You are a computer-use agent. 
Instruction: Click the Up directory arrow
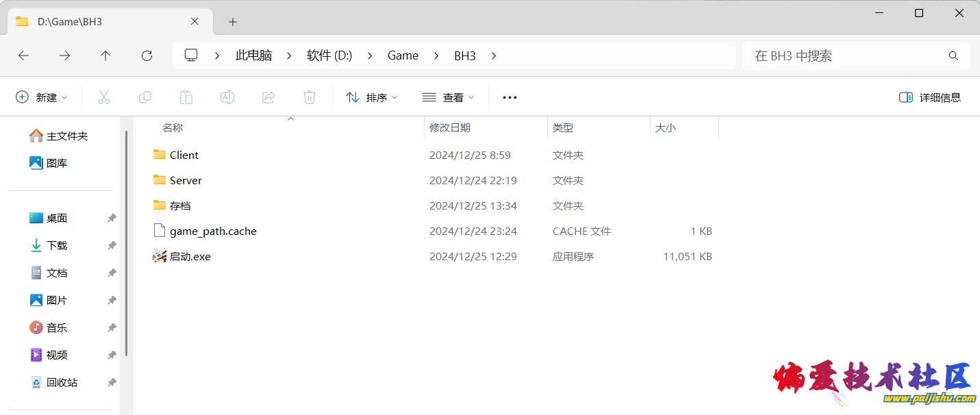click(105, 56)
